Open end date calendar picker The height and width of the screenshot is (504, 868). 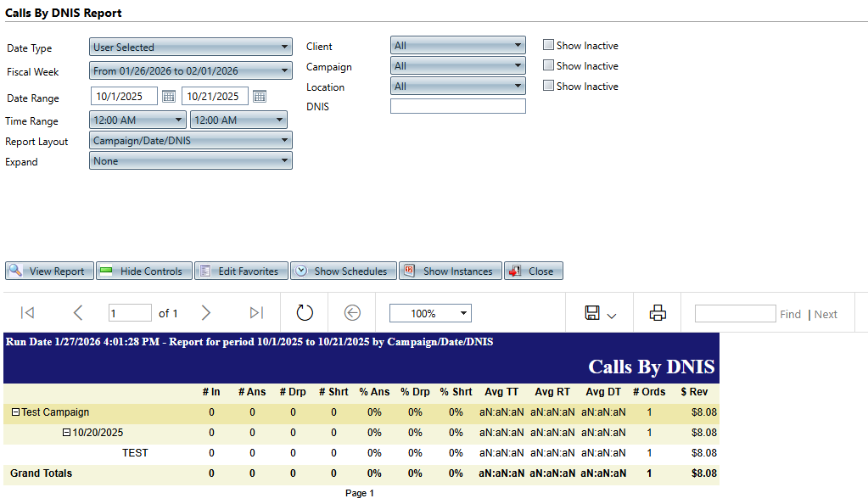pyautogui.click(x=260, y=97)
